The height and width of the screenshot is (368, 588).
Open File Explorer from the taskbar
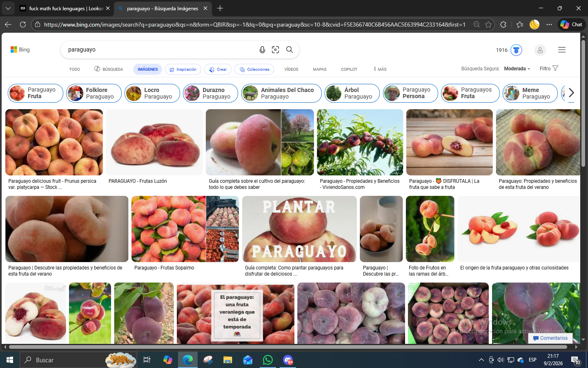coord(227,360)
